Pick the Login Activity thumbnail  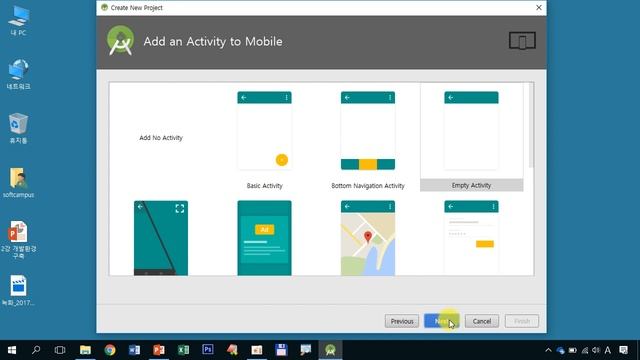click(x=471, y=238)
